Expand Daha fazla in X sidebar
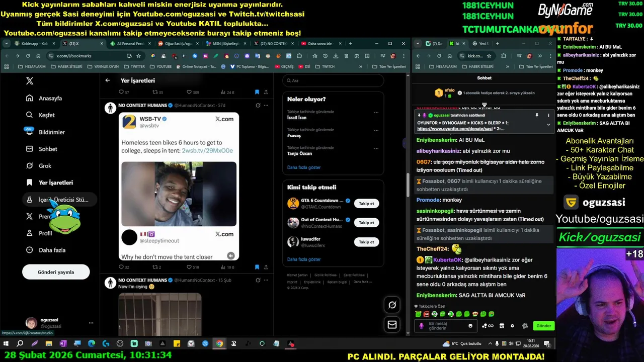644x362 pixels. [x=46, y=250]
